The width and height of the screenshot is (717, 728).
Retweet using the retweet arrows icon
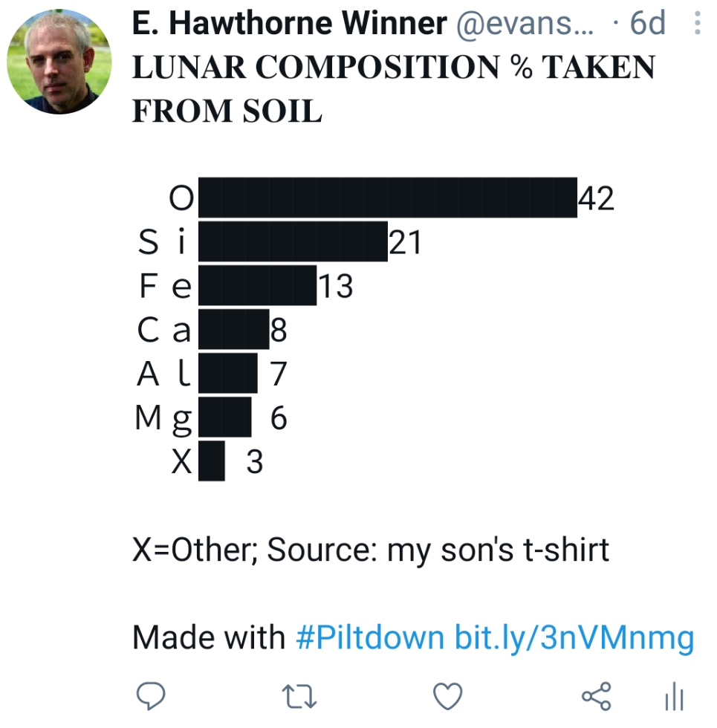pyautogui.click(x=299, y=696)
